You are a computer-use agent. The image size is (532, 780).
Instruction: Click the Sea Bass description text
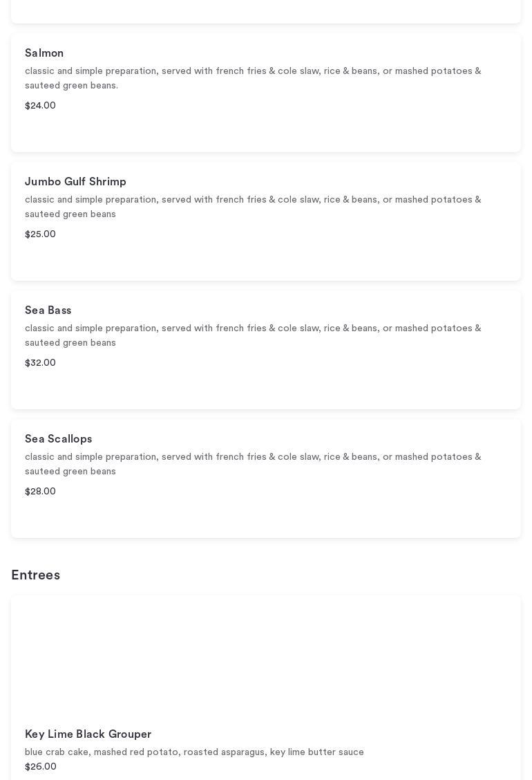click(x=253, y=335)
